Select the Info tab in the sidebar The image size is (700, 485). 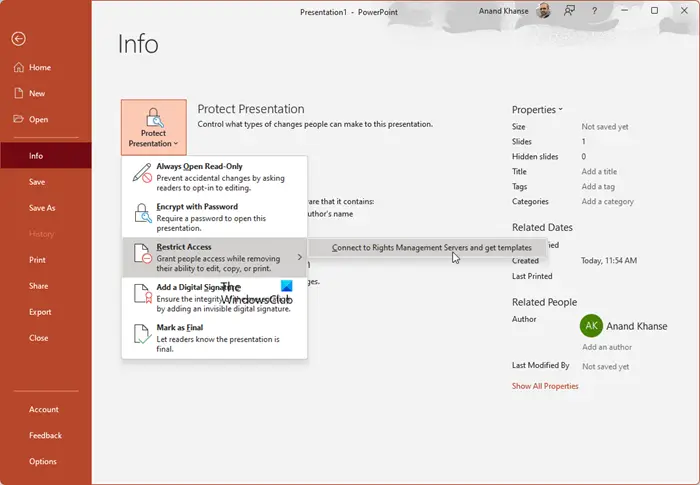point(46,156)
